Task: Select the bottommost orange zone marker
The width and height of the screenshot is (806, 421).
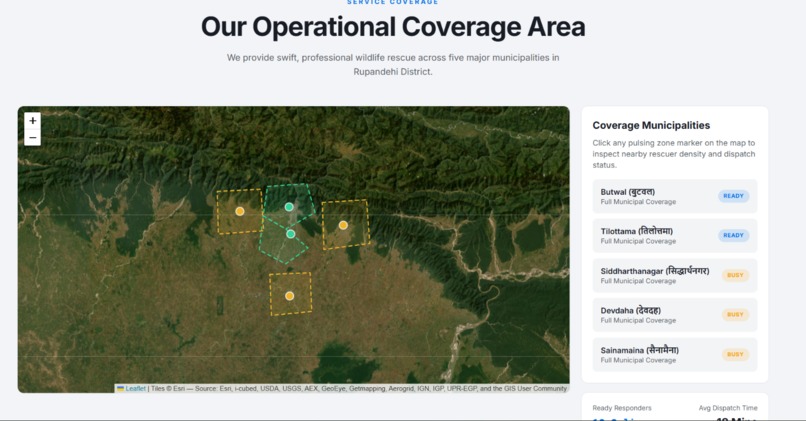Action: pos(289,296)
